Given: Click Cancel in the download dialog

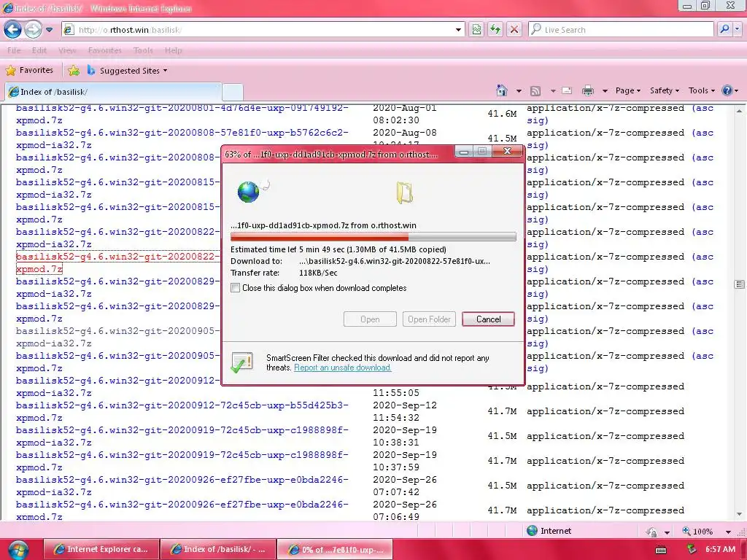Looking at the screenshot, I should 488,319.
